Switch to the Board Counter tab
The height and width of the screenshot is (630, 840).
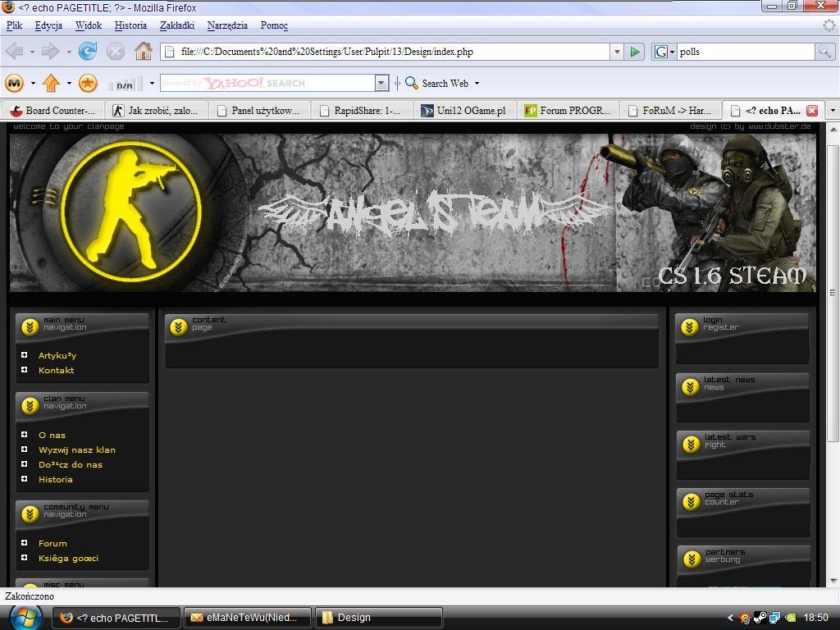click(53, 111)
